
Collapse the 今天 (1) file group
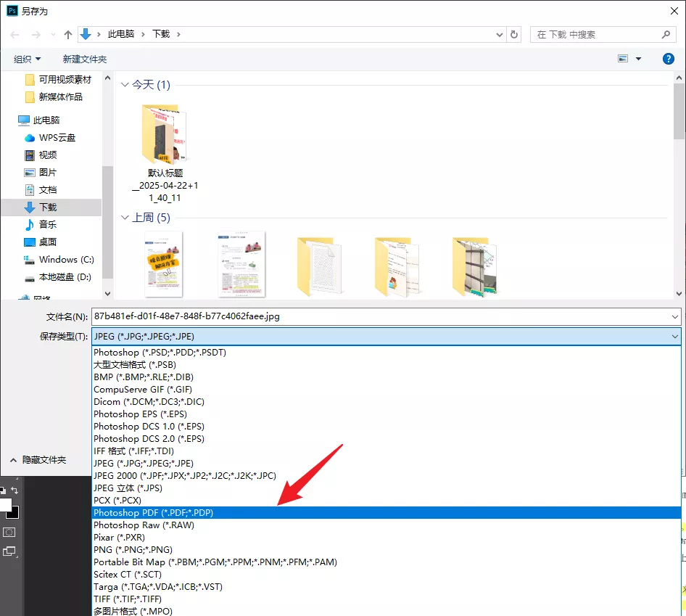126,84
